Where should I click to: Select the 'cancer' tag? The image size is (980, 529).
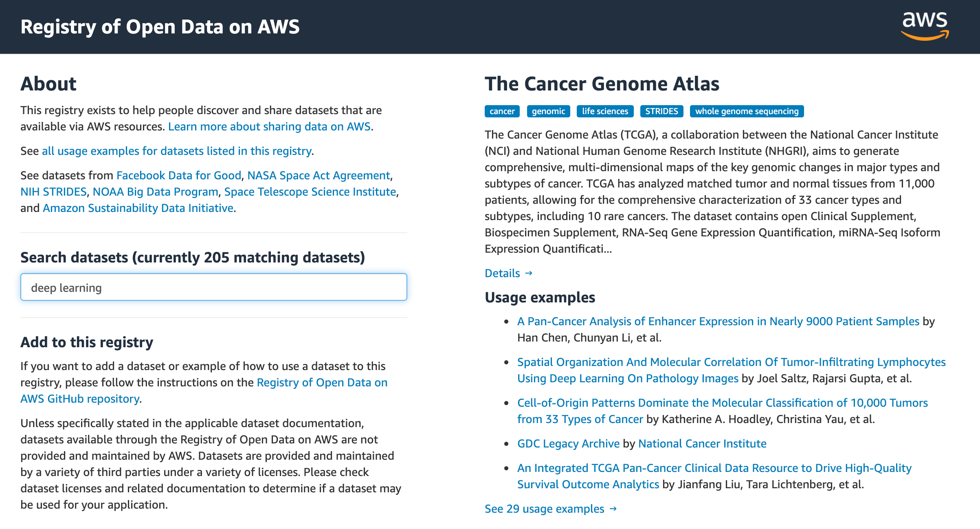[502, 111]
